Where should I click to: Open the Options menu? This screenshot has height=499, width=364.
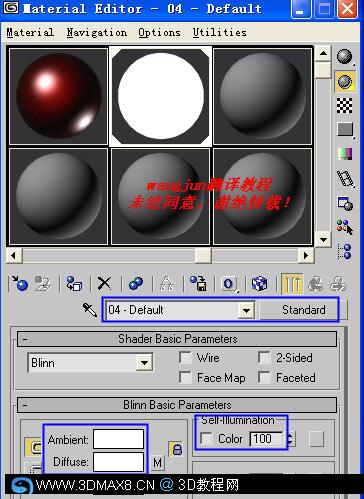159,32
